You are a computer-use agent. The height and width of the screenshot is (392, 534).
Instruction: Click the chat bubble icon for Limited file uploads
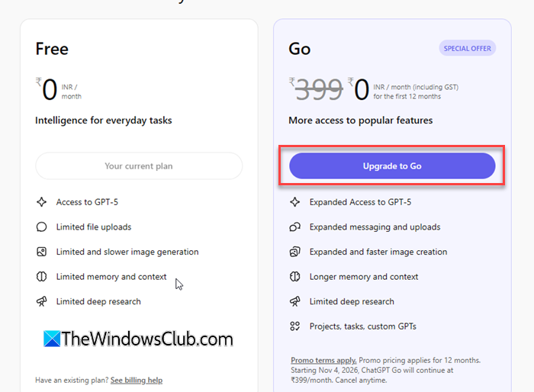click(x=41, y=227)
